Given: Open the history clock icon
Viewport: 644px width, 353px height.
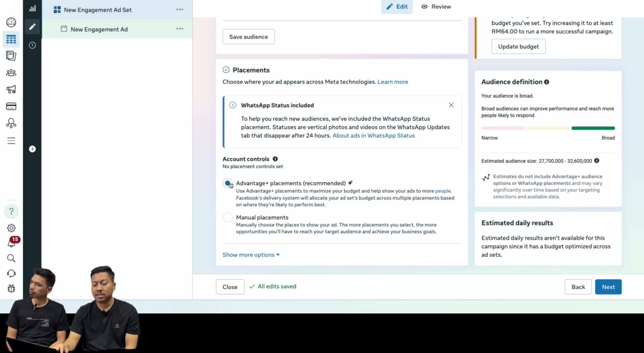Looking at the screenshot, I should pos(32,45).
